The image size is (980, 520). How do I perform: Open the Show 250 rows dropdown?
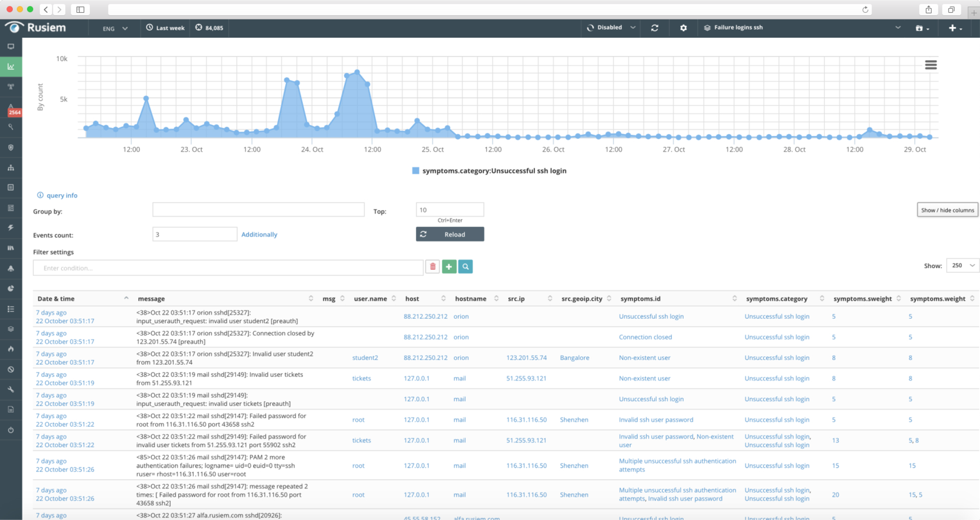963,265
